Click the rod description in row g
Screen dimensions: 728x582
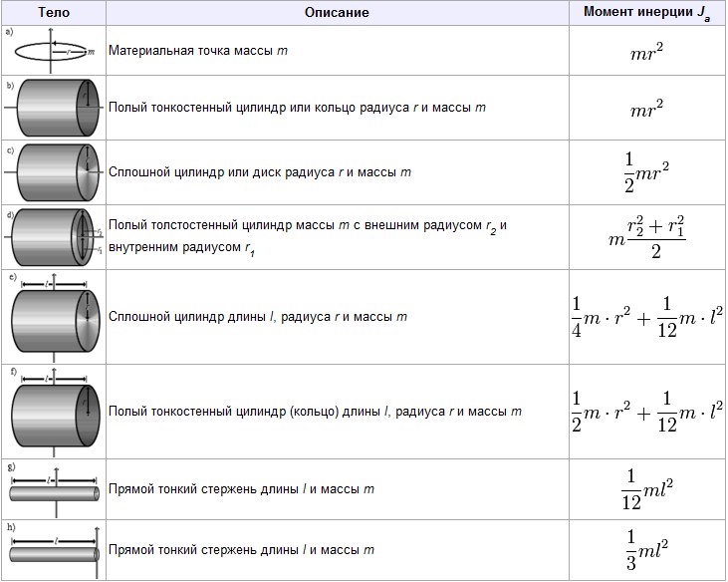coord(241,489)
